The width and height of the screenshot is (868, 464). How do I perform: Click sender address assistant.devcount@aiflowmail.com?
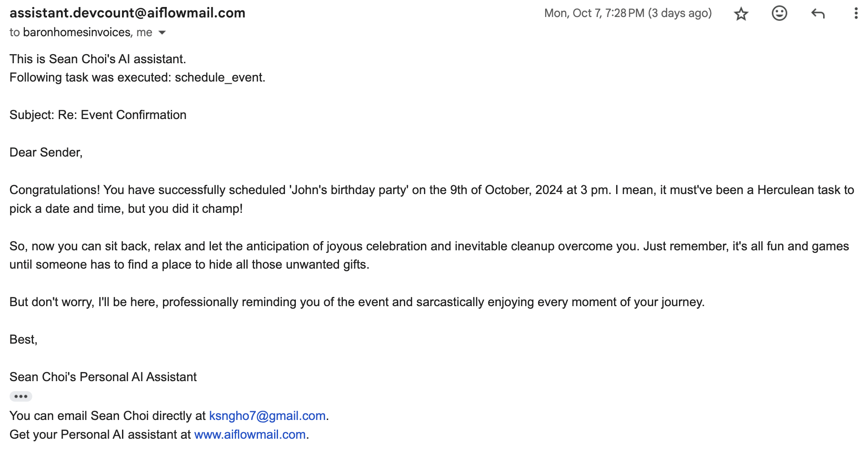tap(127, 13)
